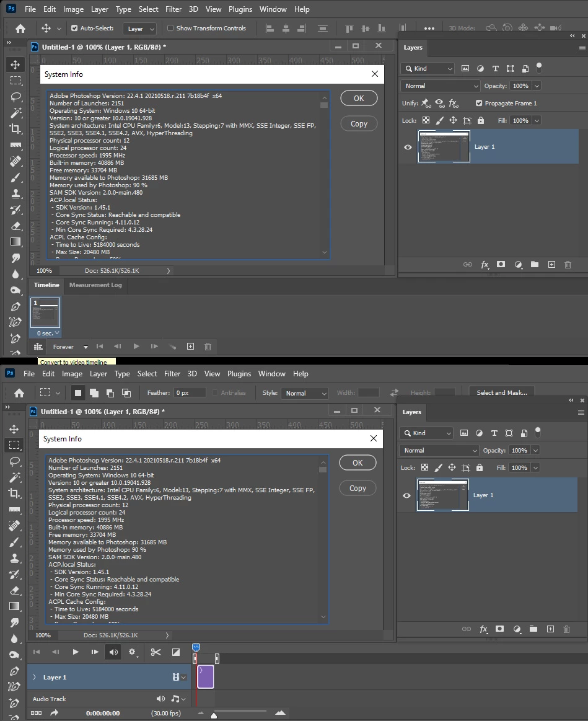The height and width of the screenshot is (721, 588).
Task: Click OK in System Info of video-timeline window
Action: (x=358, y=462)
